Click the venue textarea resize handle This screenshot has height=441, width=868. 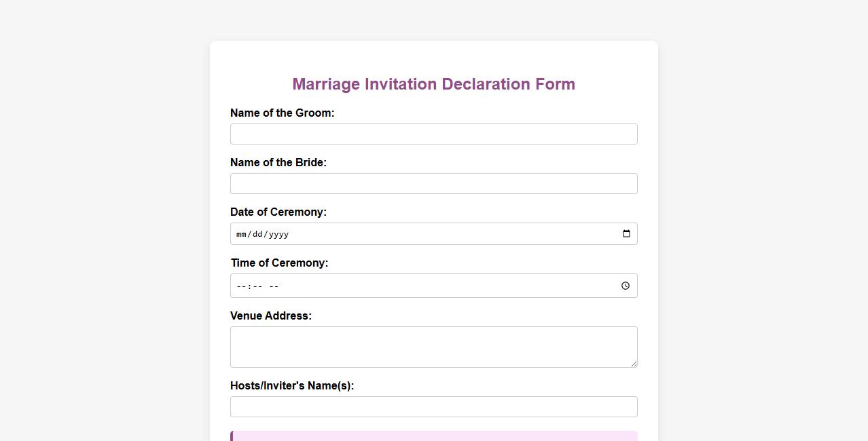634,364
